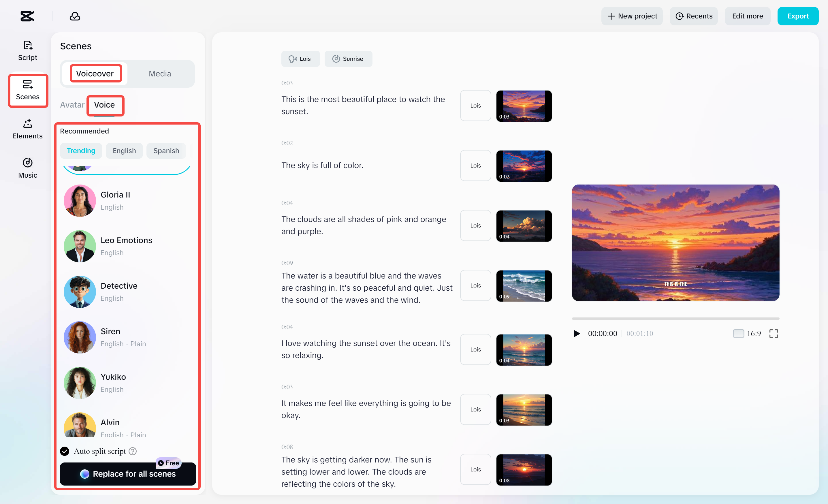Viewport: 828px width, 504px height.
Task: Click the Export button
Action: click(x=798, y=16)
